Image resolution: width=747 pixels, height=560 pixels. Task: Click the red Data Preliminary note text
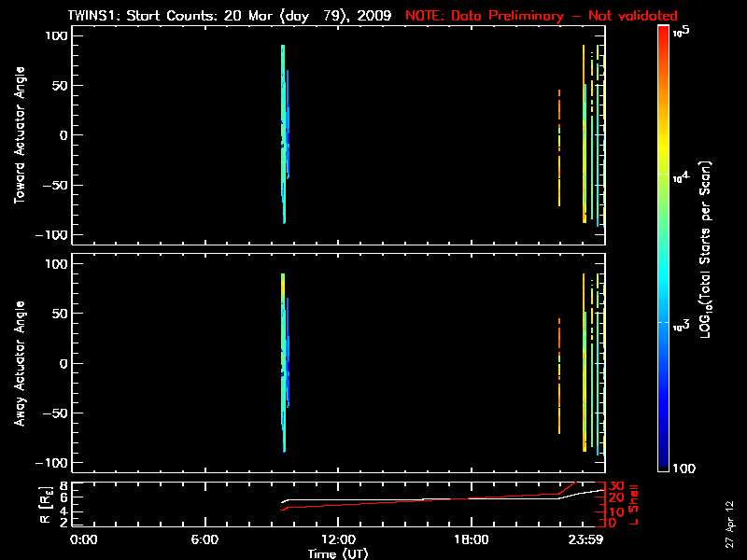click(542, 16)
